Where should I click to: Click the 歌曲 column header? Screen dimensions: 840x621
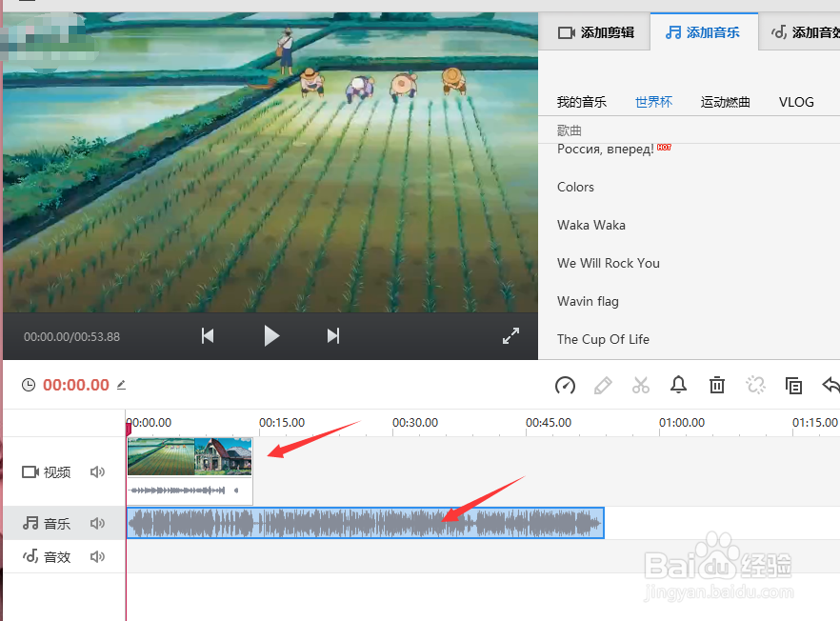point(569,130)
